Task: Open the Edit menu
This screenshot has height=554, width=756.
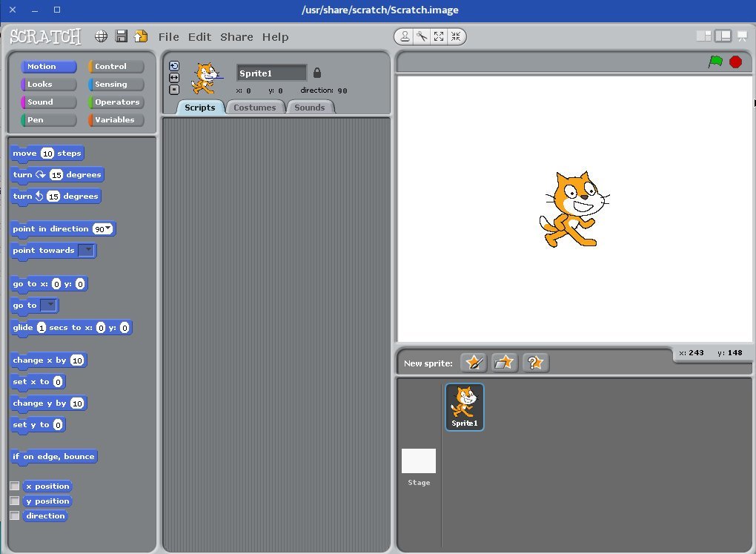Action: pos(199,37)
